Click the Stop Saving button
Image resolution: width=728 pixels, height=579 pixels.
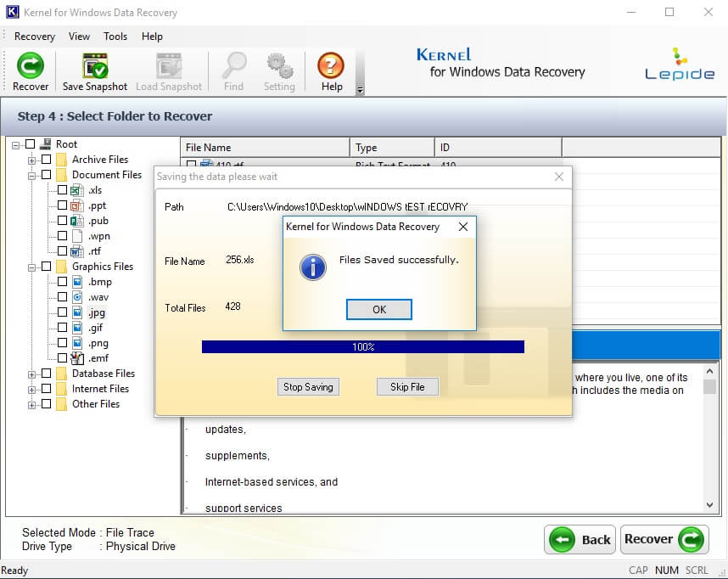point(308,386)
